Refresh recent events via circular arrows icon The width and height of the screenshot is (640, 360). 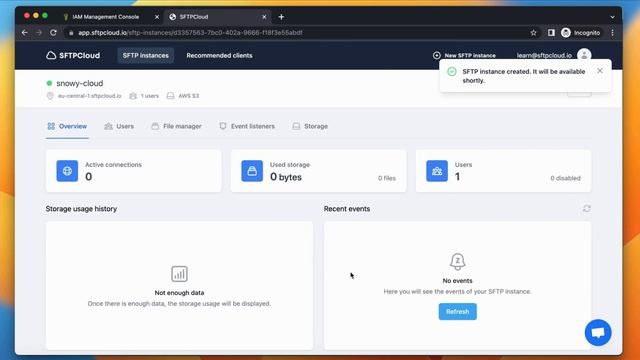coord(587,209)
